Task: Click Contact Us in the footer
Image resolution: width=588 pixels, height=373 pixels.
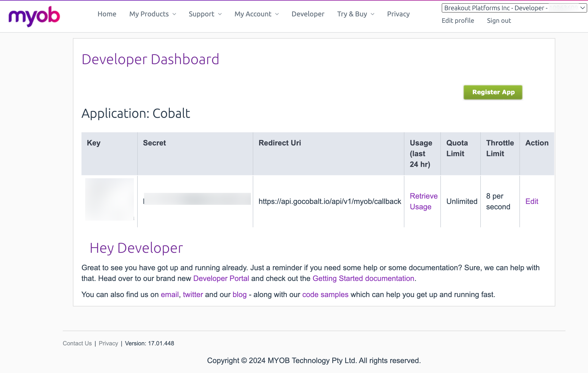Action: [x=77, y=343]
